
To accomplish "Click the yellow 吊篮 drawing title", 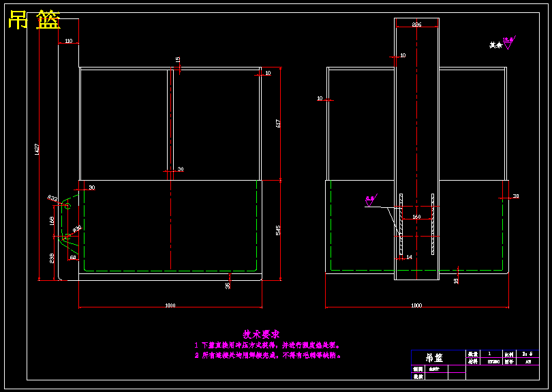I will pos(34,20).
